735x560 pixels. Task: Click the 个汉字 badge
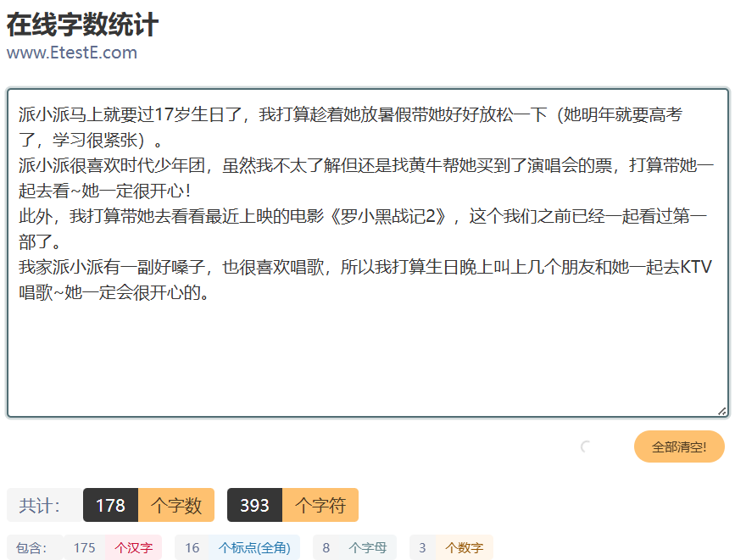(134, 547)
